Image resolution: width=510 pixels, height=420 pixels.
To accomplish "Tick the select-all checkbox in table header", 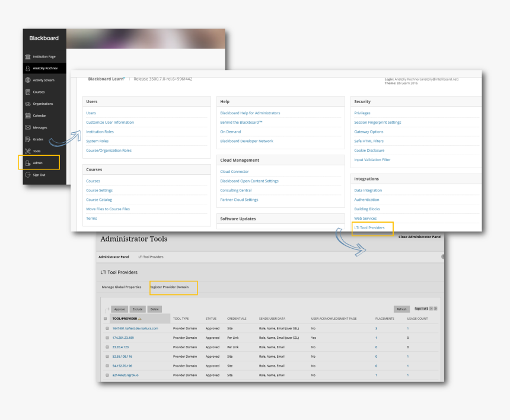I will [106, 319].
